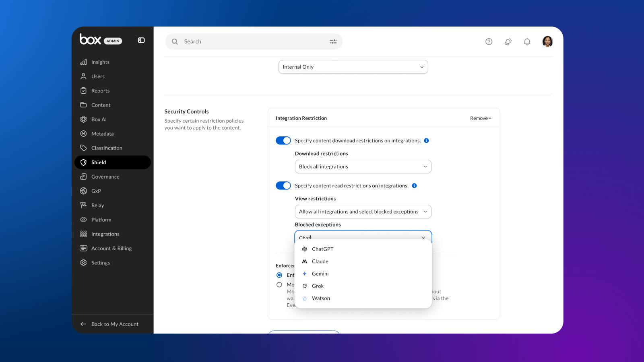Click into the Search field
The width and height of the screenshot is (644, 362).
254,41
